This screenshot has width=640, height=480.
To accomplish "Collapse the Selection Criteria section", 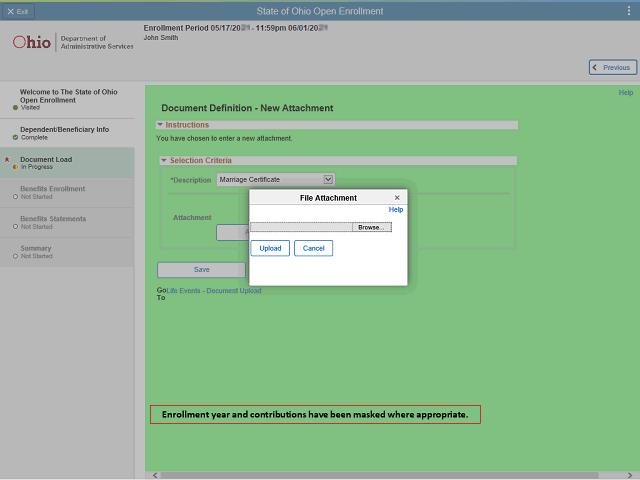I will click(x=164, y=160).
